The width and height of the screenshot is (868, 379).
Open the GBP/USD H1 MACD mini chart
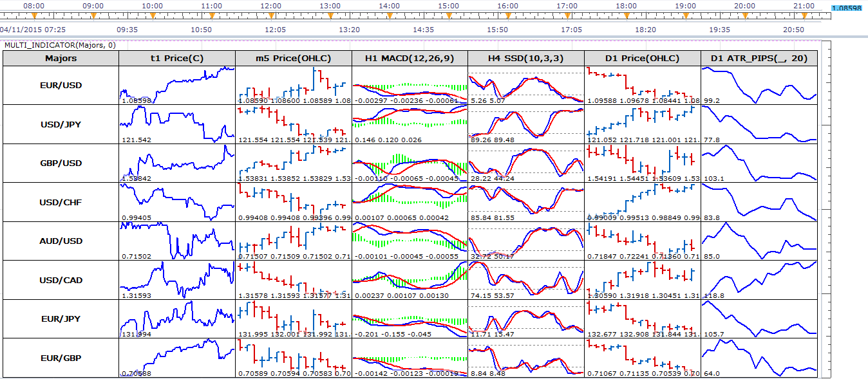click(x=410, y=163)
